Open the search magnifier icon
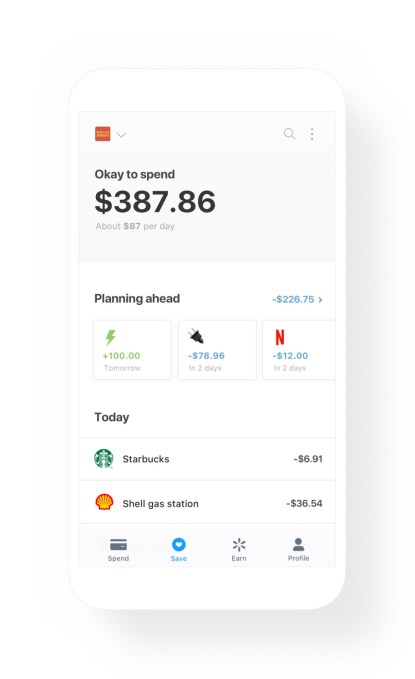 289,134
